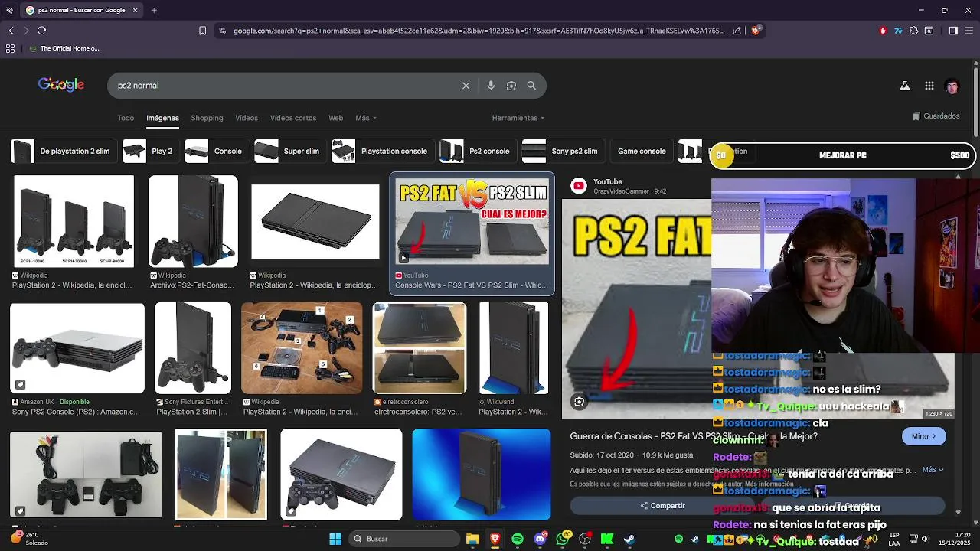980x551 pixels.
Task: Open the Windows Start menu
Action: click(335, 539)
